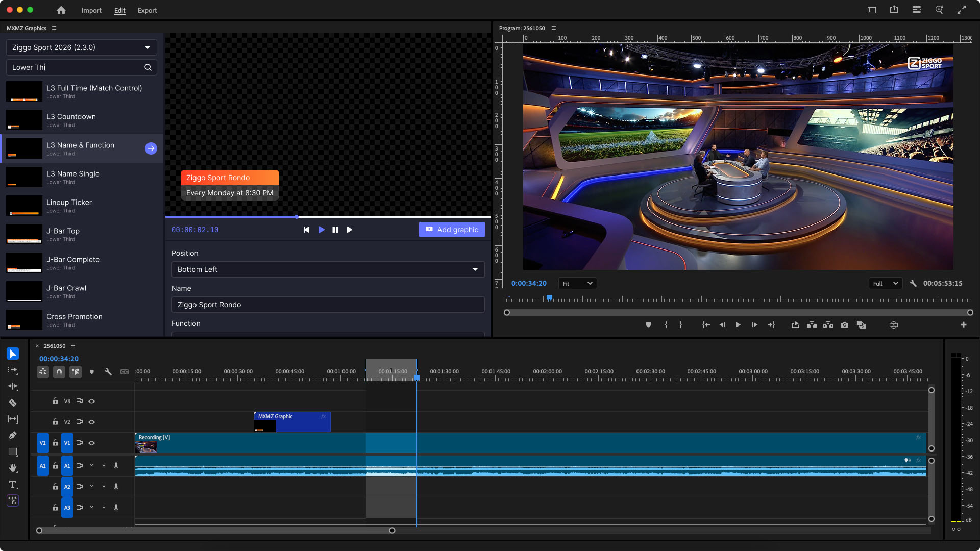
Task: Open the Full playback resolution dropdown
Action: (x=886, y=283)
